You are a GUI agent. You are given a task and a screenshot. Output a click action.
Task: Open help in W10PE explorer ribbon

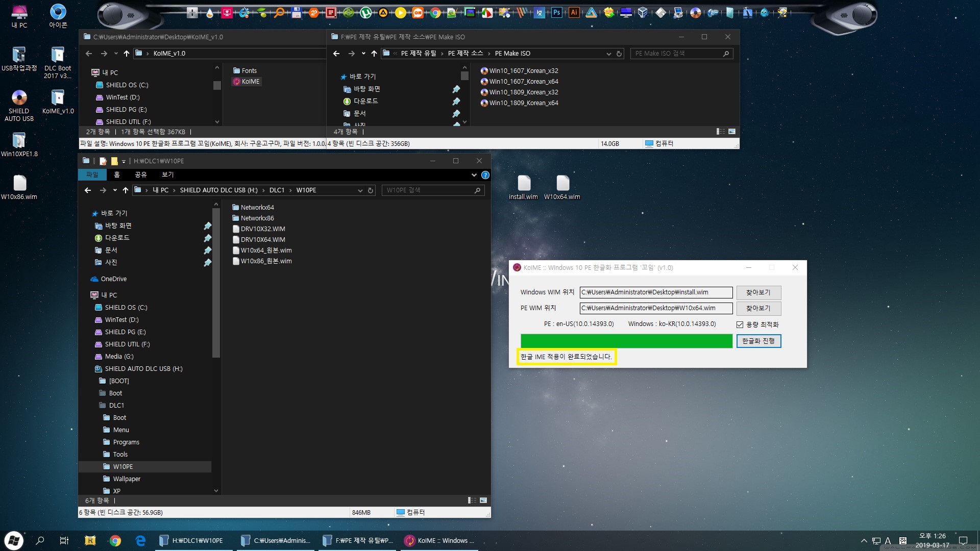click(x=485, y=175)
